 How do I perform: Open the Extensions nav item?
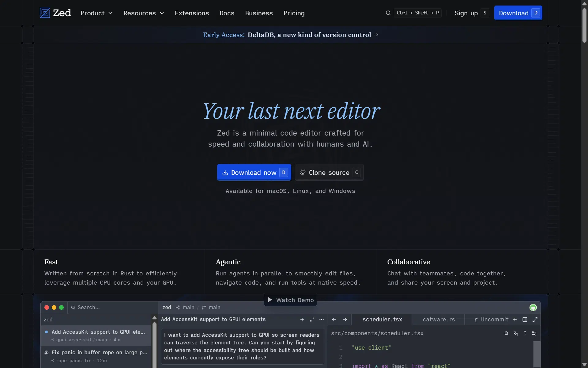[x=192, y=13]
